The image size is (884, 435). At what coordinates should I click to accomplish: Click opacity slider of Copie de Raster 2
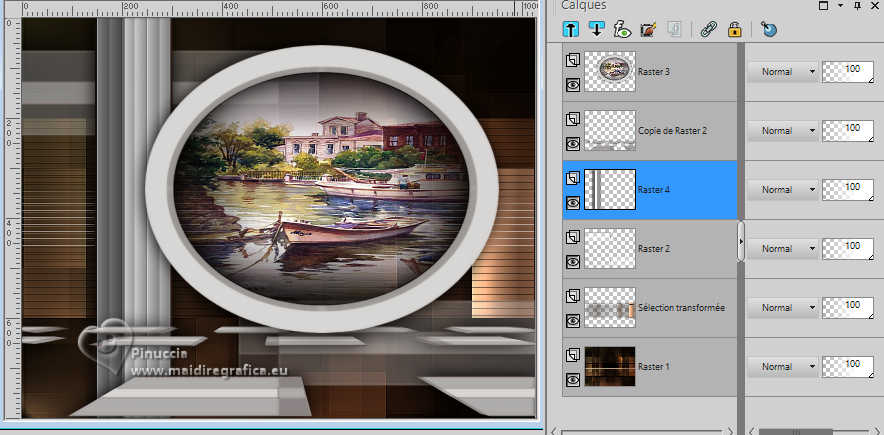pos(848,131)
